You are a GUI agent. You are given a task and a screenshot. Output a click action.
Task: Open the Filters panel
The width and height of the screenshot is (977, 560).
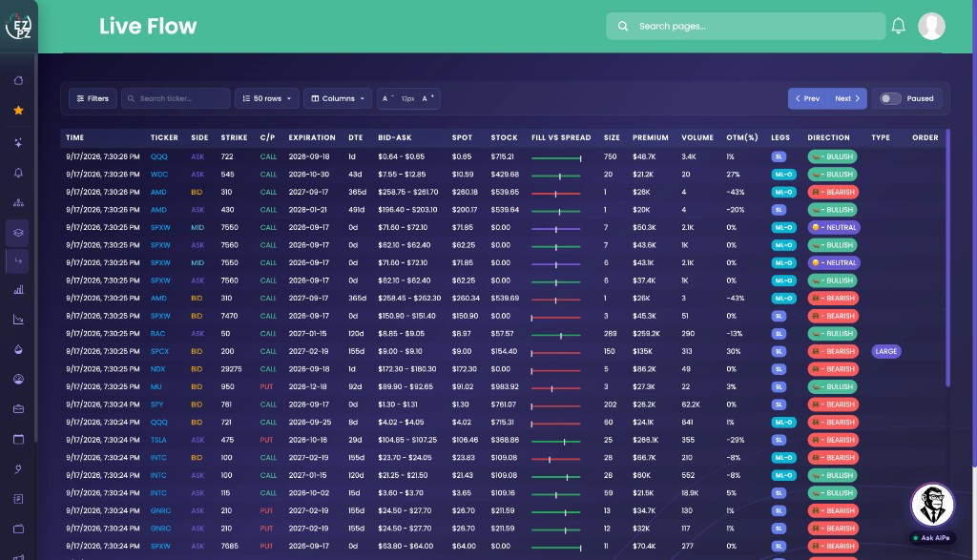pyautogui.click(x=93, y=98)
